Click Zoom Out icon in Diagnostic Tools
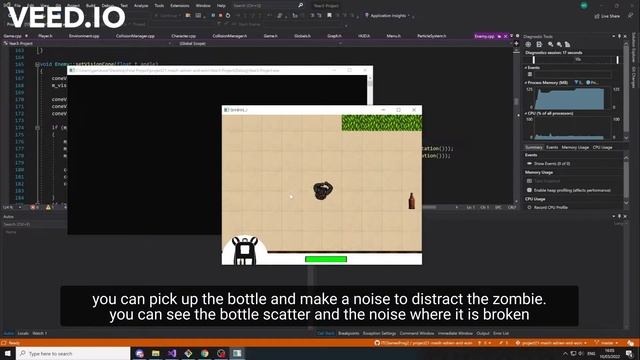The image size is (640, 360). pyautogui.click(x=559, y=44)
